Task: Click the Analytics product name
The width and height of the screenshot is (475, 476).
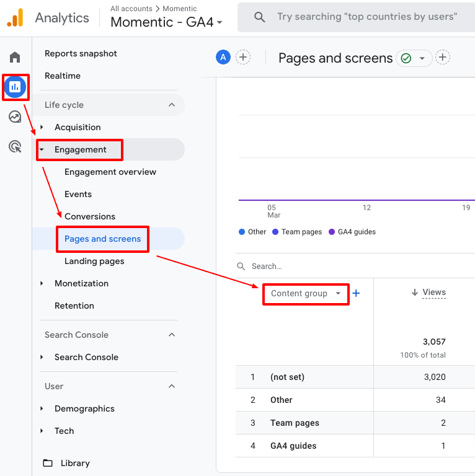Action: 62,18
